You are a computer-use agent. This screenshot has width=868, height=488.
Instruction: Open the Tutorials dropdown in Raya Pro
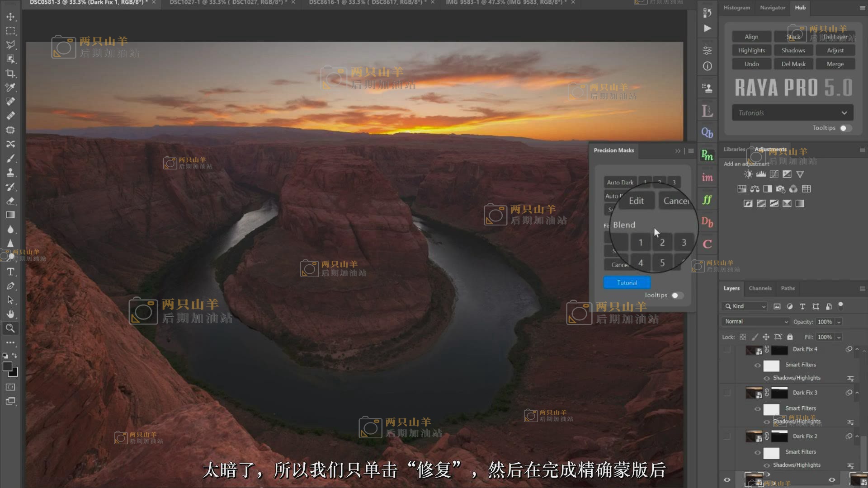[x=793, y=113]
